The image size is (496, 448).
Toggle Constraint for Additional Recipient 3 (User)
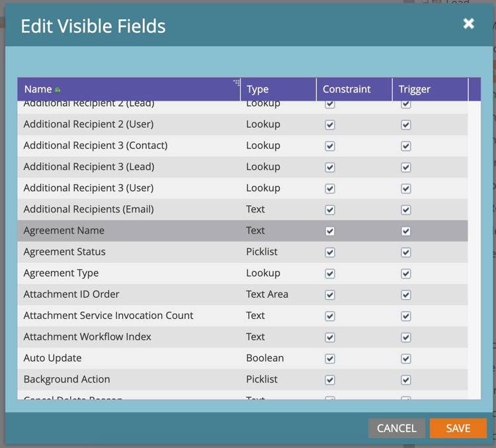[x=330, y=189]
